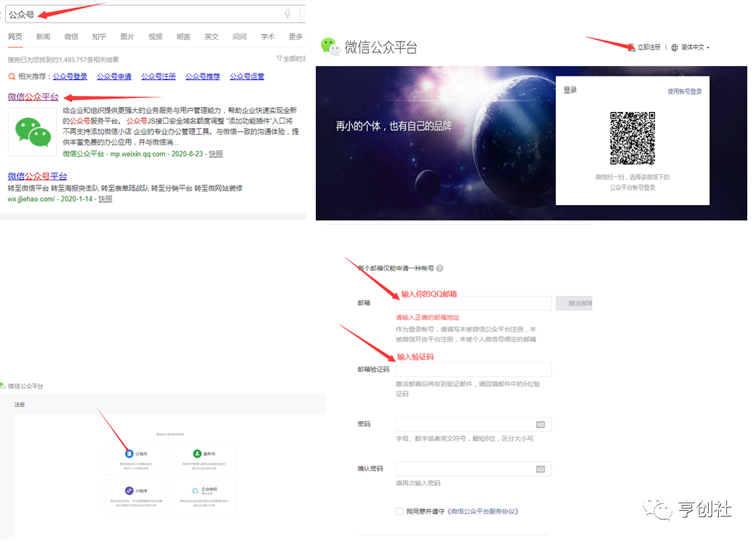The height and width of the screenshot is (542, 756).
Task: Open the 简体中文 language dropdown
Action: pos(695,47)
